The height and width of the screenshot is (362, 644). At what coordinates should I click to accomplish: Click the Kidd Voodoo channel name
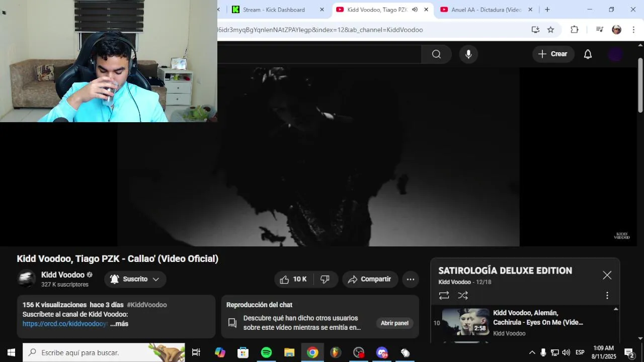(x=63, y=275)
